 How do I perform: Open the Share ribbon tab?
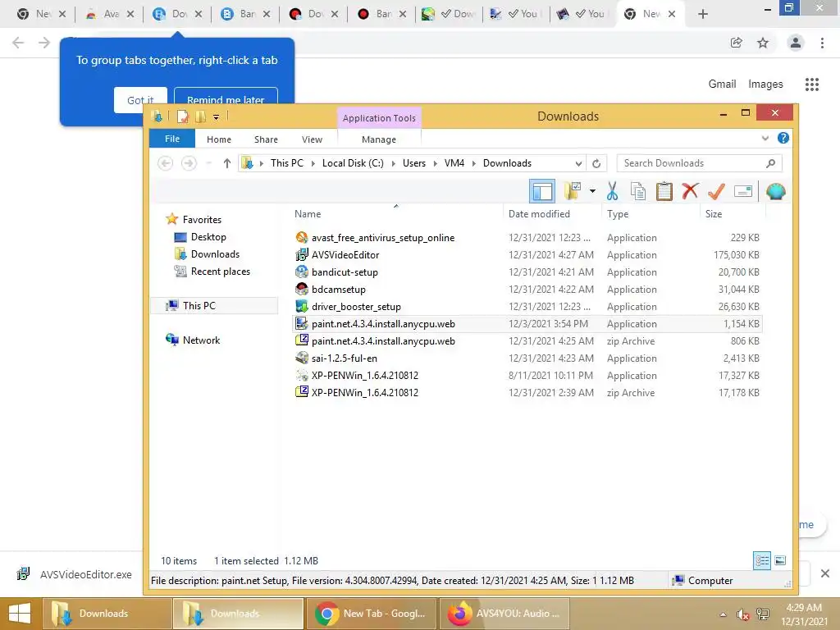266,139
